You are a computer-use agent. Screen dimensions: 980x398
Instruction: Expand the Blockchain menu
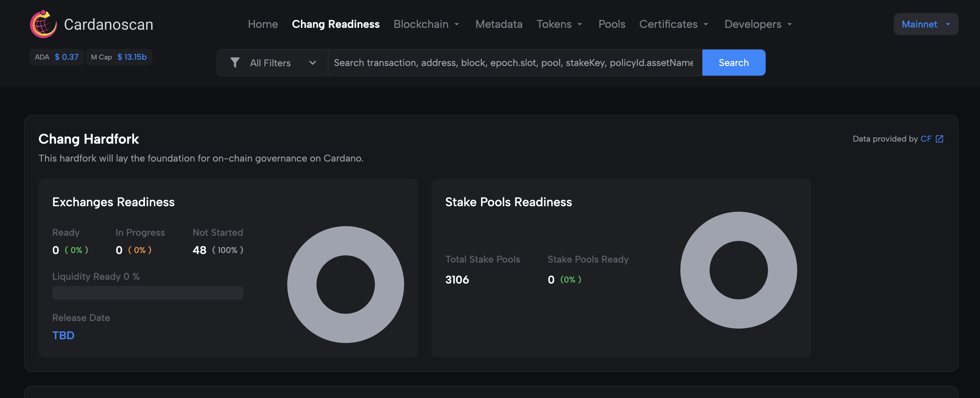tap(426, 24)
